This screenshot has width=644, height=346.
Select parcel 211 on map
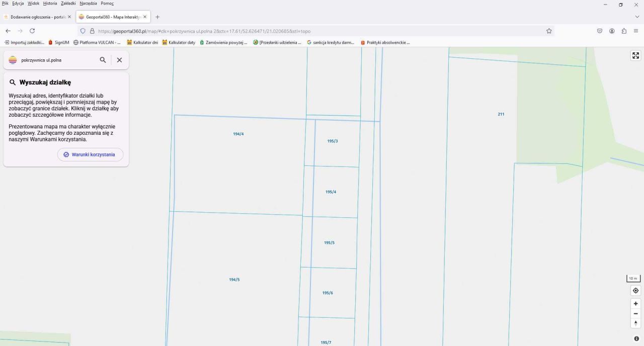[501, 114]
